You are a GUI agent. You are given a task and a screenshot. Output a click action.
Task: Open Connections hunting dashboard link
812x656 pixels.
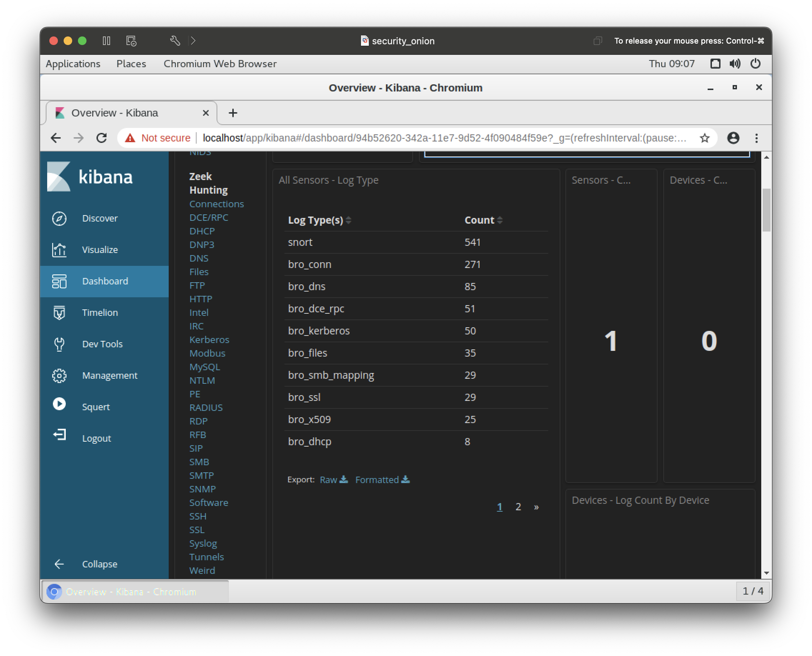coord(217,204)
